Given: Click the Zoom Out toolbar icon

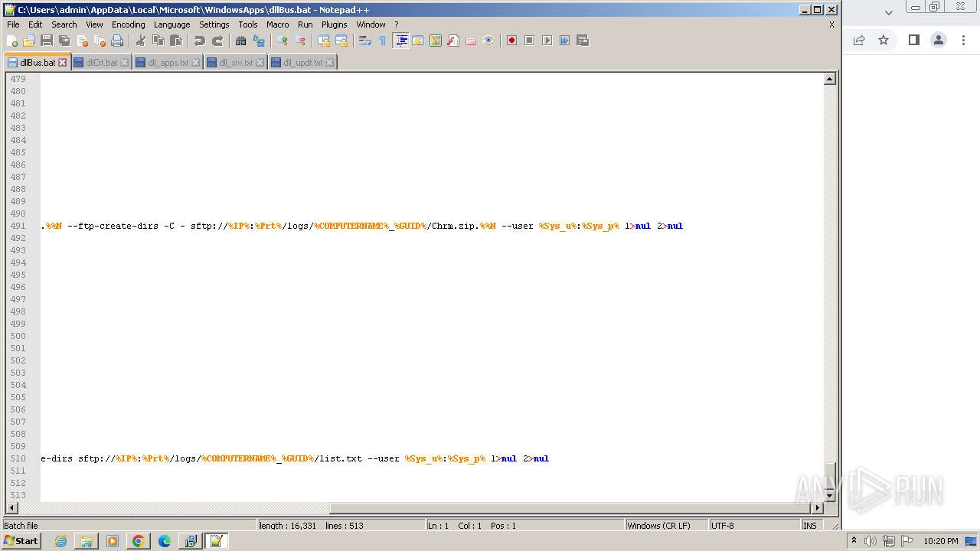Looking at the screenshot, I should point(300,41).
